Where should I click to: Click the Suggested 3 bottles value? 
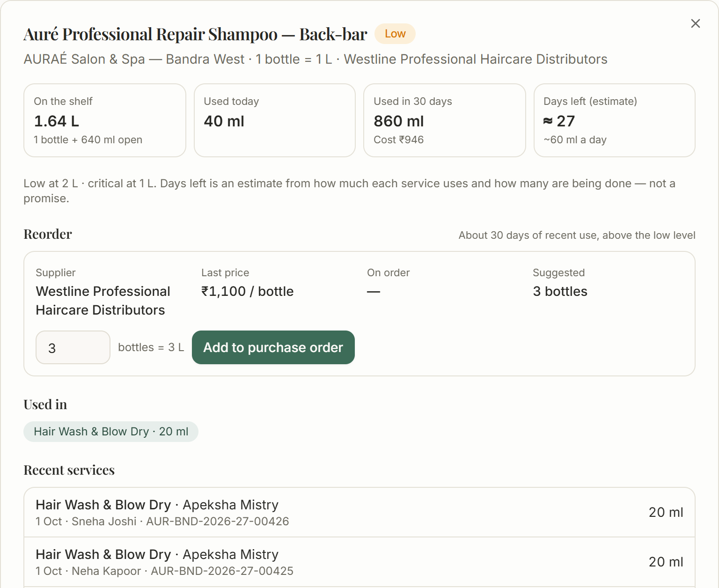[560, 291]
